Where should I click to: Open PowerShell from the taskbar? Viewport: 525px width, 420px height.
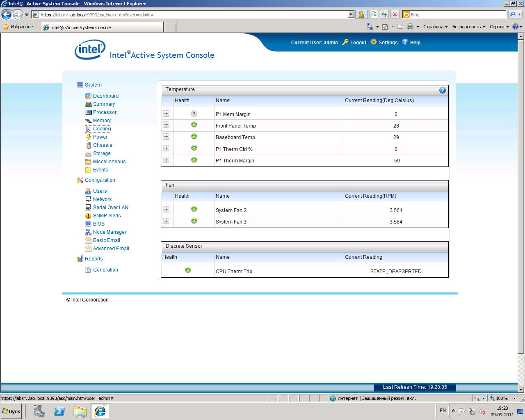(59, 411)
